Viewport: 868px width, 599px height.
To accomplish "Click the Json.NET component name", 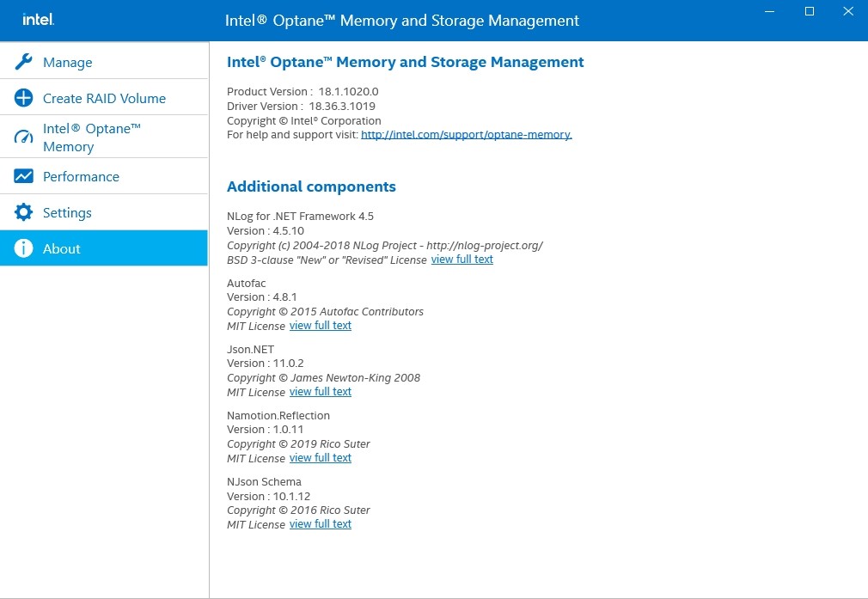I will (x=250, y=349).
